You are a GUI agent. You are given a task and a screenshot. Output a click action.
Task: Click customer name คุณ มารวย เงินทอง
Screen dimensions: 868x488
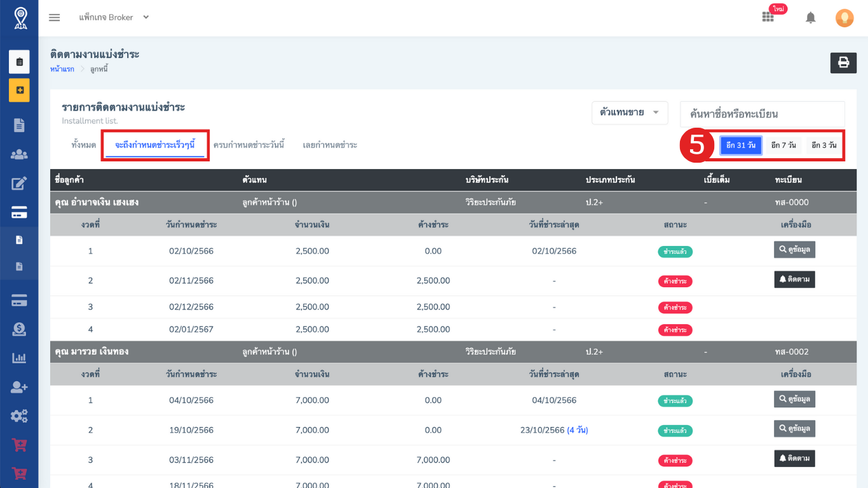click(92, 351)
